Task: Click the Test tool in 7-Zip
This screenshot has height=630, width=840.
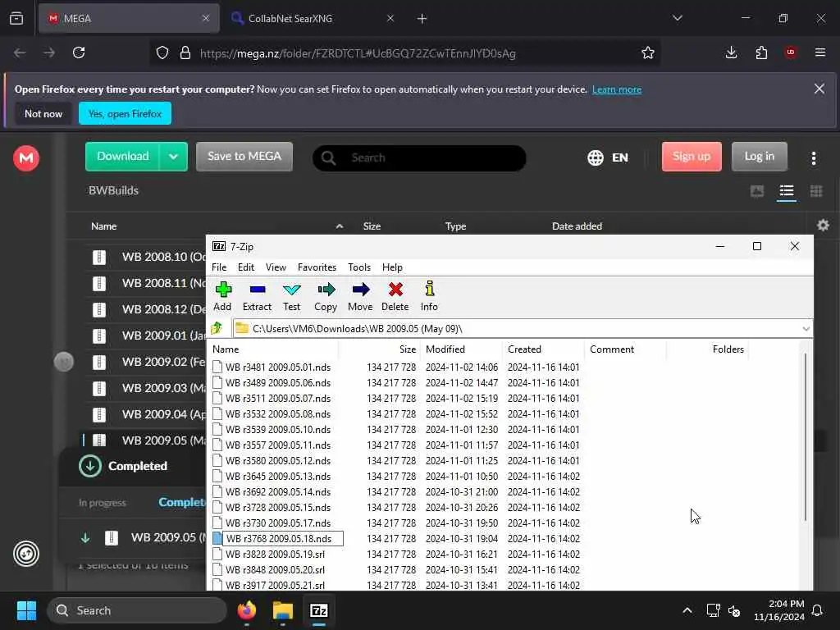Action: click(x=291, y=296)
